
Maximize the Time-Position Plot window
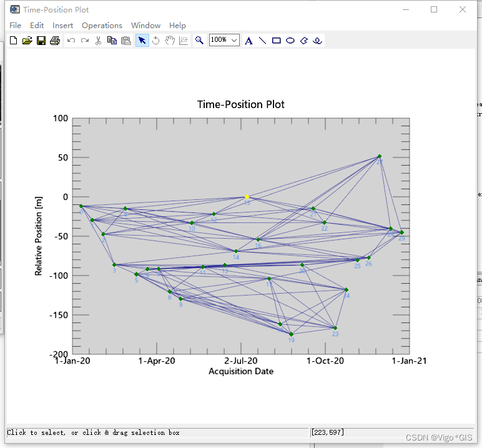point(434,9)
